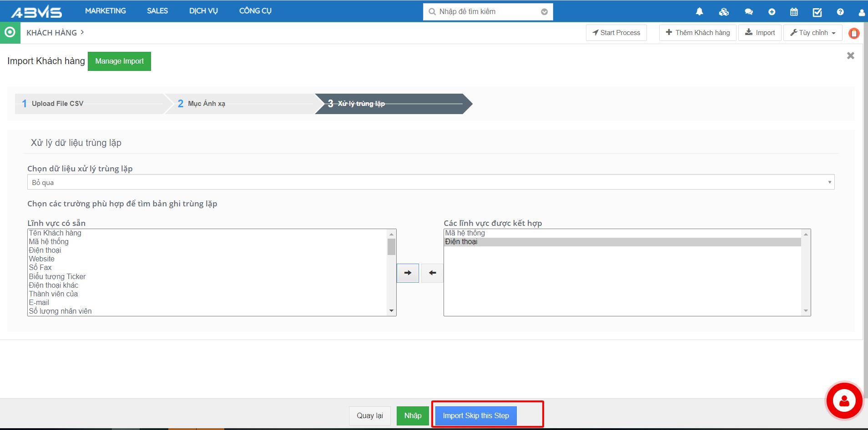Open the calendar icon in header
The image size is (868, 430).
(x=794, y=12)
